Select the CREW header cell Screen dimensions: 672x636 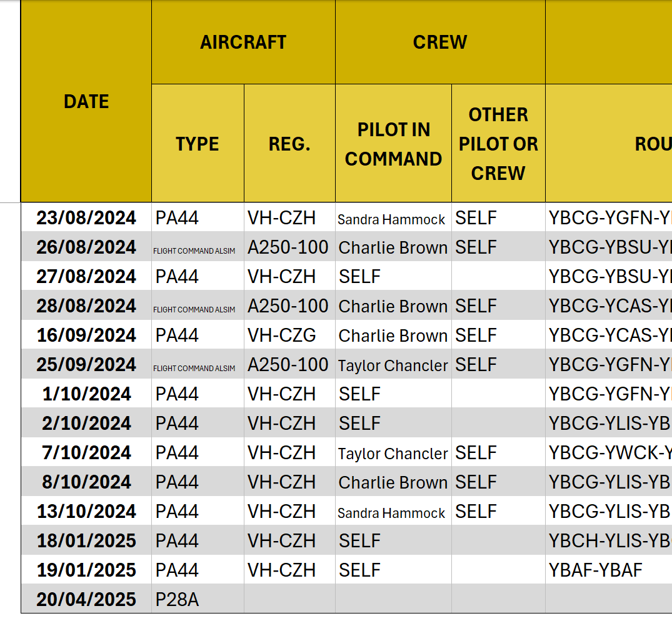click(x=440, y=42)
